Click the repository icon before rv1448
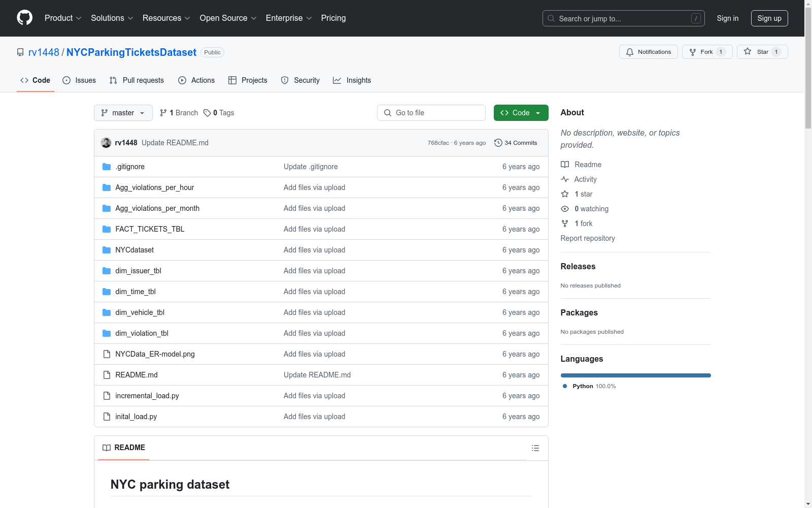Image resolution: width=812 pixels, height=508 pixels. click(x=20, y=52)
